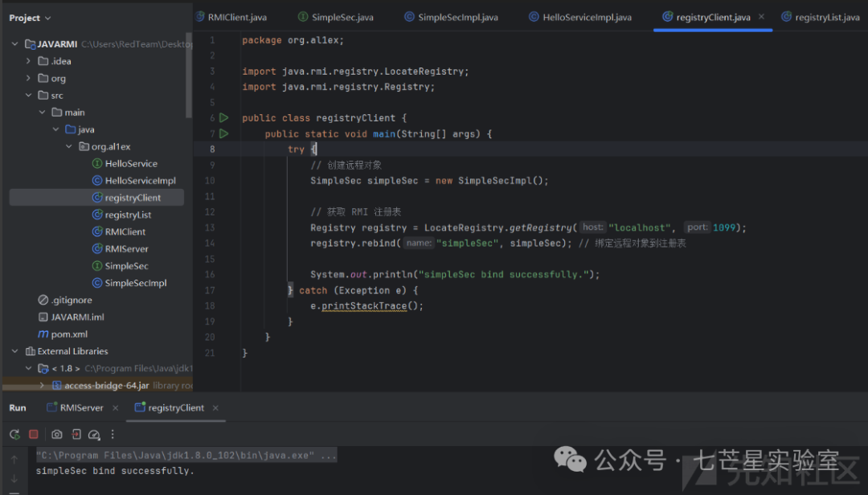
Task: Collapse the JAVARMI project root
Action: pos(15,43)
